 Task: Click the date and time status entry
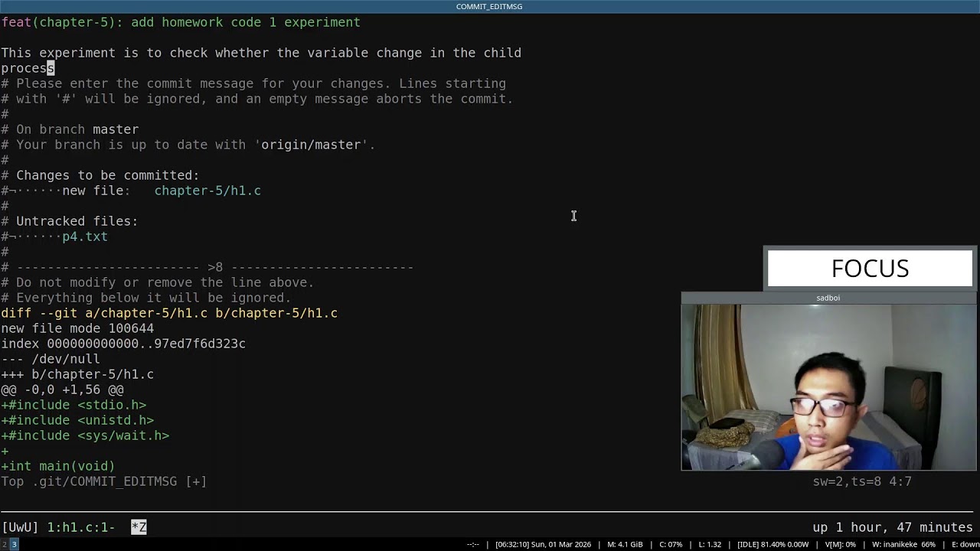[x=543, y=545]
